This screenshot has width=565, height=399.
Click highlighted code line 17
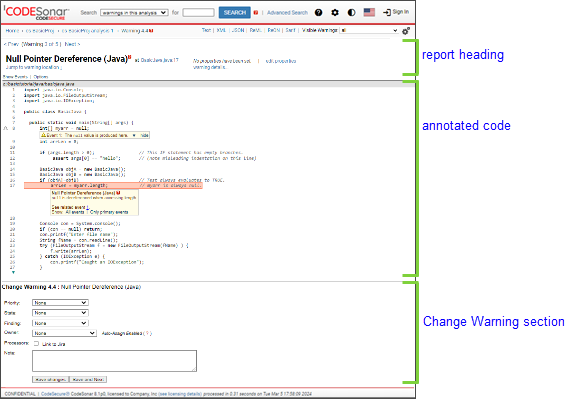tap(113, 186)
